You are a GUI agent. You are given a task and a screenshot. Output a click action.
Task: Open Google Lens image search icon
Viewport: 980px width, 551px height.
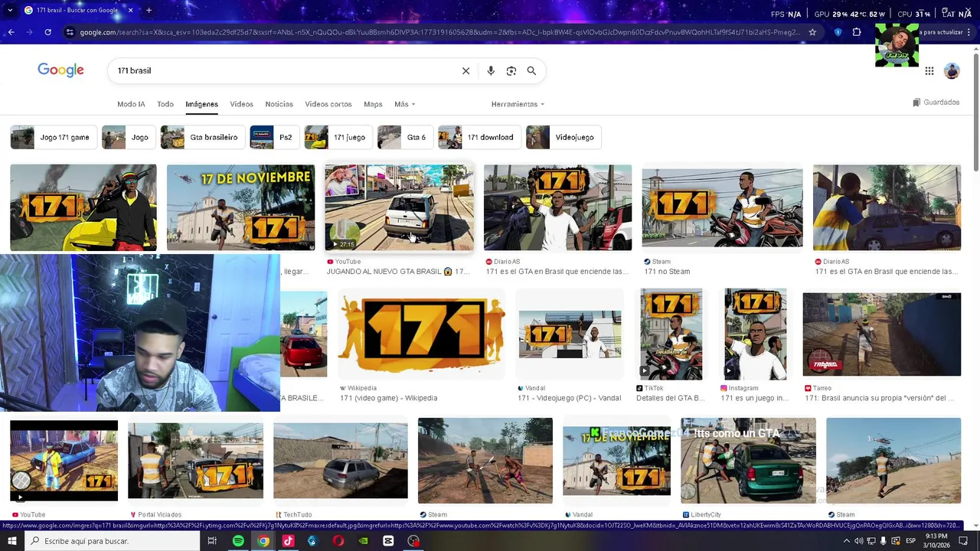click(511, 70)
